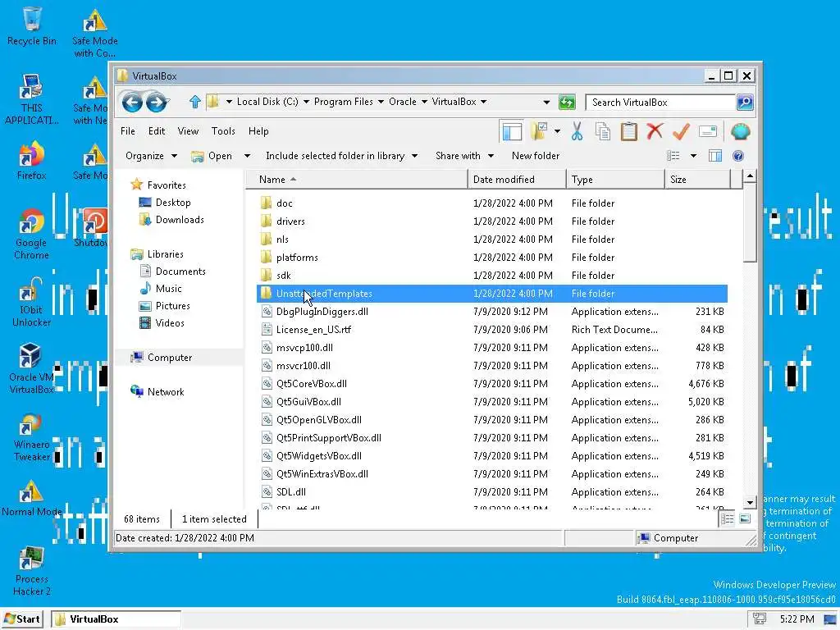
Task: Open the view options dropdown arrow
Action: [693, 156]
